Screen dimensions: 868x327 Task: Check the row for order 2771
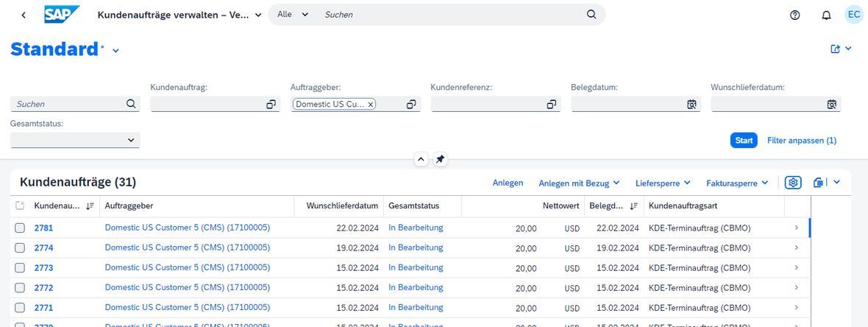tap(20, 308)
